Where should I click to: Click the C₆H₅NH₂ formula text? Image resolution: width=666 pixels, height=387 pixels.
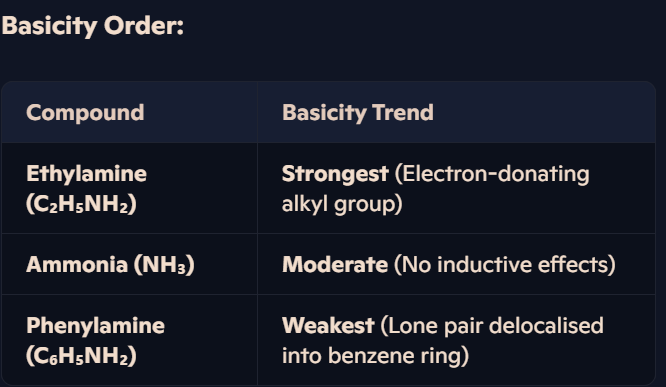pyautogui.click(x=81, y=356)
